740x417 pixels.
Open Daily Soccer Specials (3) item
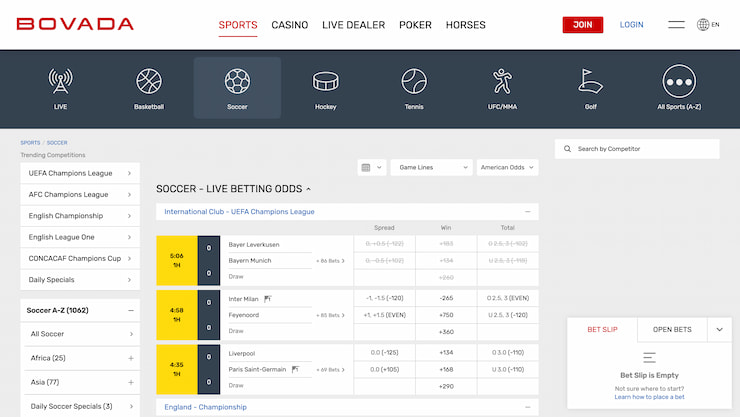coord(80,406)
